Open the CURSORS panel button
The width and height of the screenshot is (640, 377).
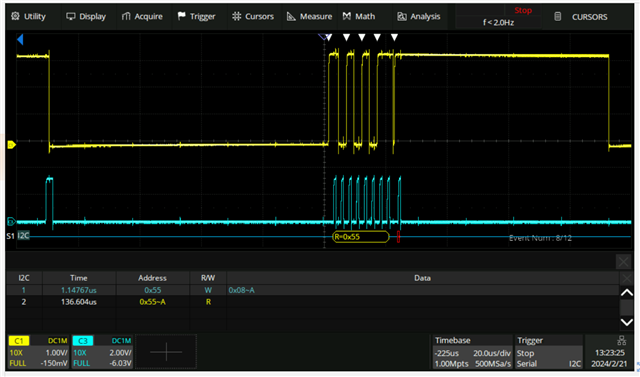point(580,17)
